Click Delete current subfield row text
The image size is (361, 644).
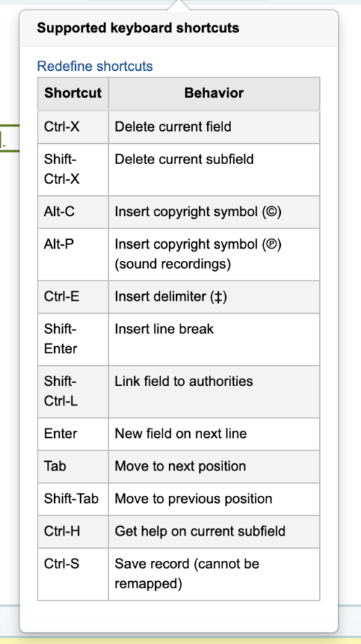click(x=184, y=159)
